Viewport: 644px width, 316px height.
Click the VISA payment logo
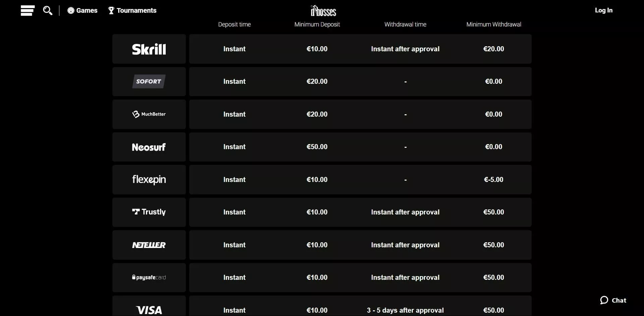coord(149,310)
